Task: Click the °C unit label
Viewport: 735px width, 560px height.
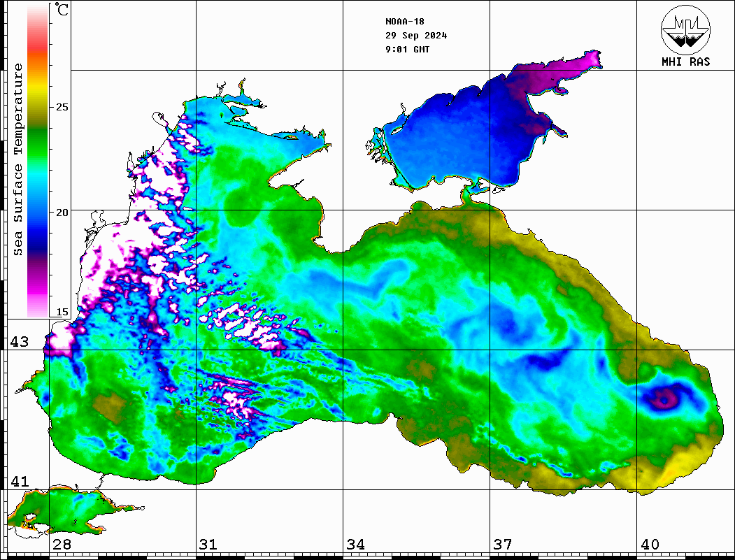Action: tap(61, 9)
